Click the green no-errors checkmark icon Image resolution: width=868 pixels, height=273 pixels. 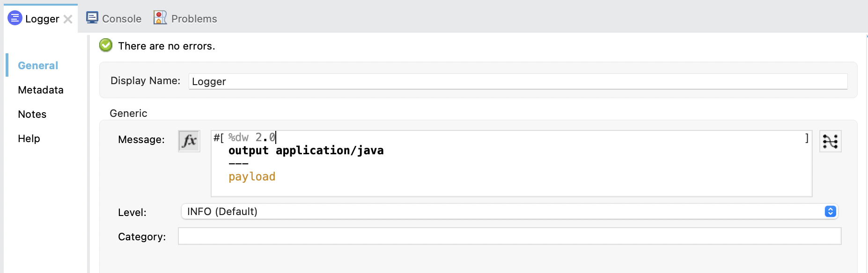(x=106, y=45)
